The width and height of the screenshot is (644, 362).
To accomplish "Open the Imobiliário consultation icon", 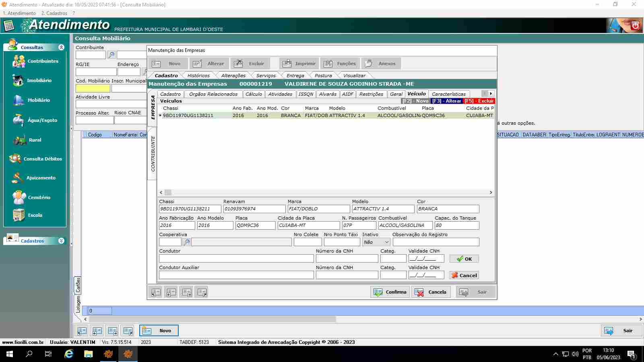I will coord(18,80).
